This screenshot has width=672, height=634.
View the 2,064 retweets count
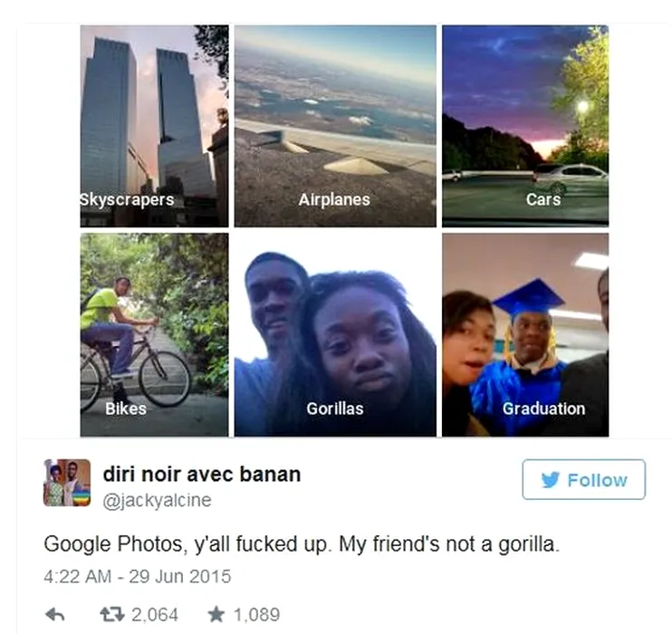[x=155, y=615]
